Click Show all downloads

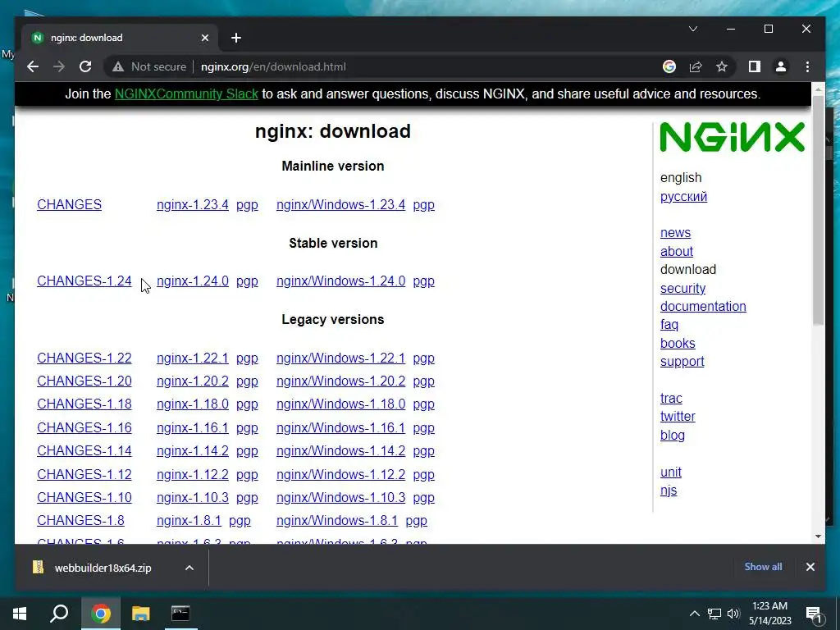pos(763,567)
